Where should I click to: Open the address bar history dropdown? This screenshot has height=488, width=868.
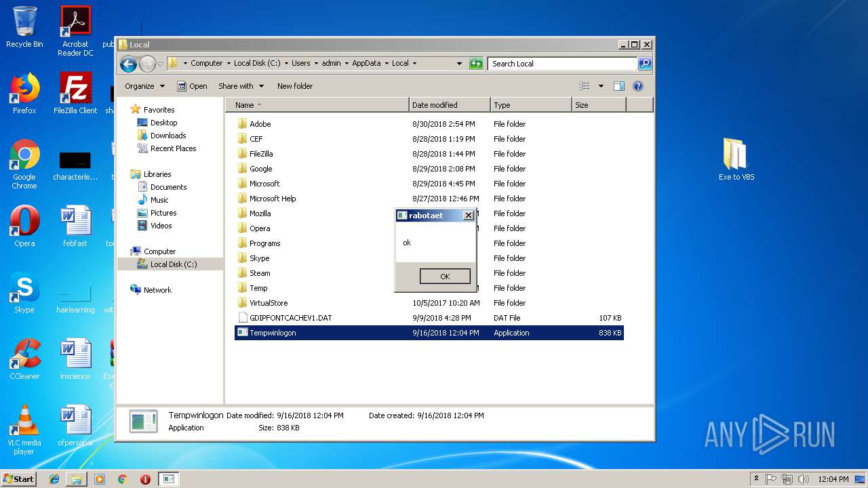(x=459, y=64)
